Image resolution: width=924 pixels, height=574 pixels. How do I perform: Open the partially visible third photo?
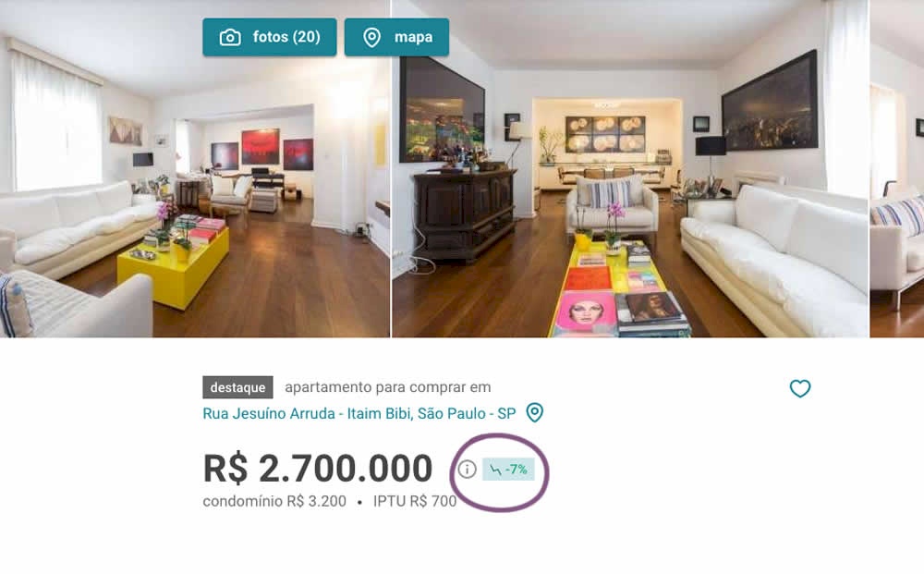[897, 168]
